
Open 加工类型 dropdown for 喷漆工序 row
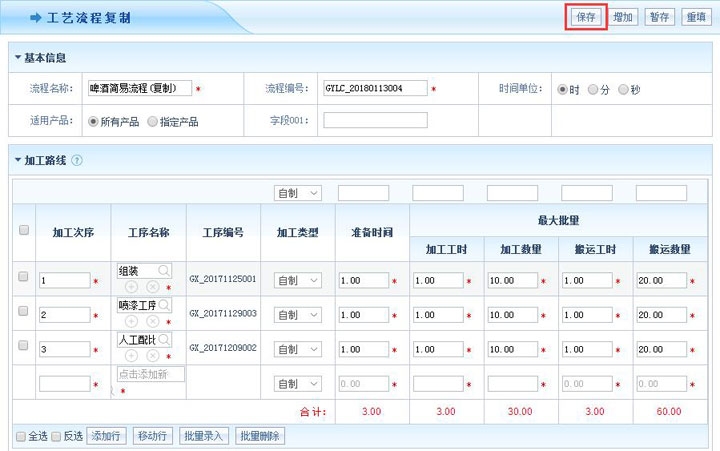pyautogui.click(x=298, y=315)
